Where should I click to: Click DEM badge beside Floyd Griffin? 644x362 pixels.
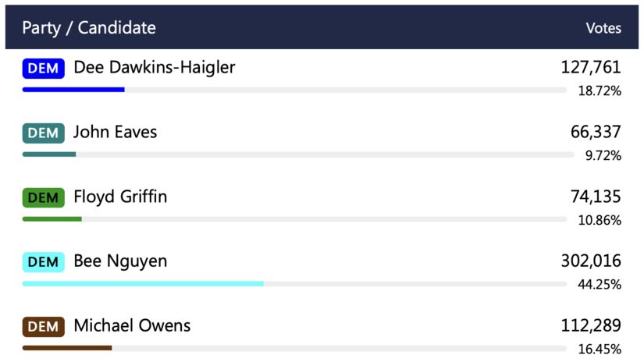click(43, 197)
